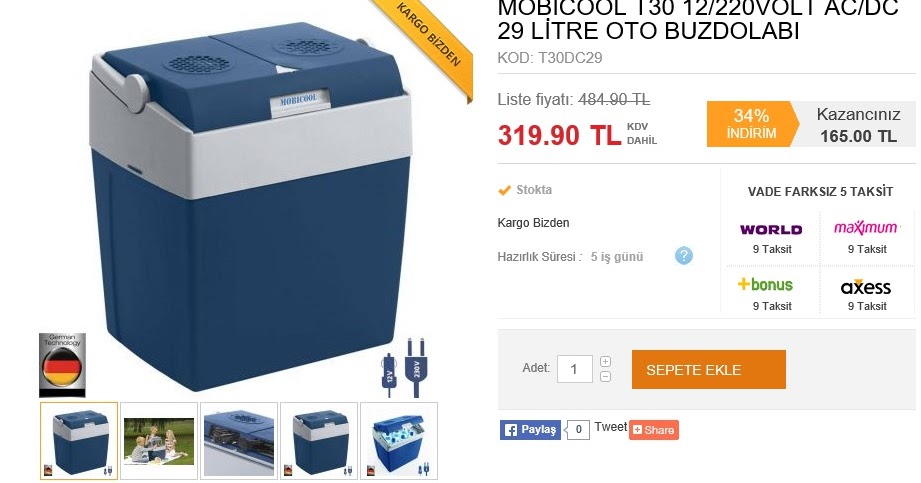View the family picnic thumbnail
921x483 pixels.
point(159,441)
